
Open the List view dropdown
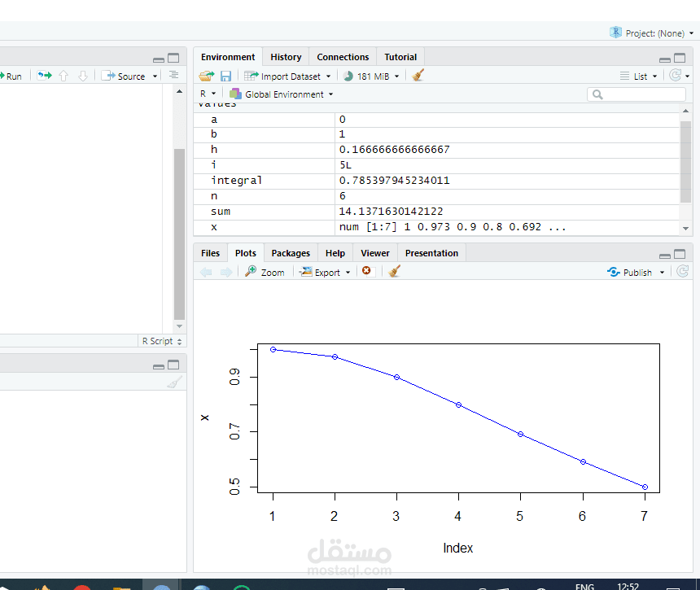click(639, 76)
